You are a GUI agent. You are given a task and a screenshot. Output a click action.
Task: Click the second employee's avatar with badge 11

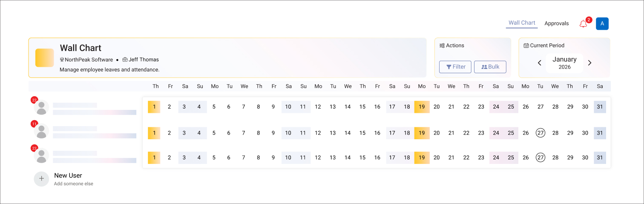(x=41, y=131)
